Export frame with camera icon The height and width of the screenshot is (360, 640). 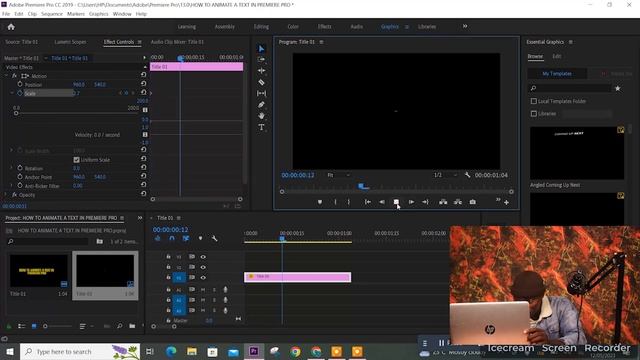[x=472, y=202]
